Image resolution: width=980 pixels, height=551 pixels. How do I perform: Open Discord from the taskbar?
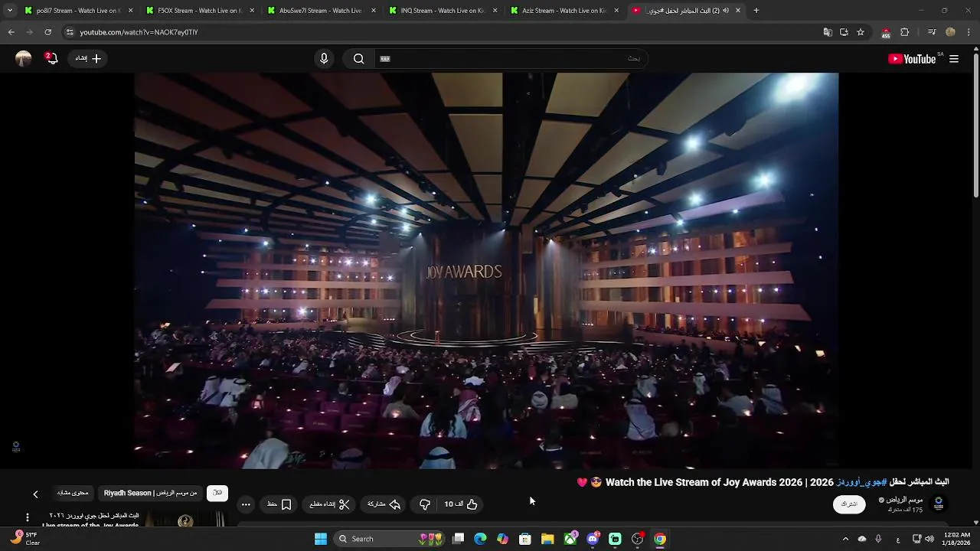(593, 539)
